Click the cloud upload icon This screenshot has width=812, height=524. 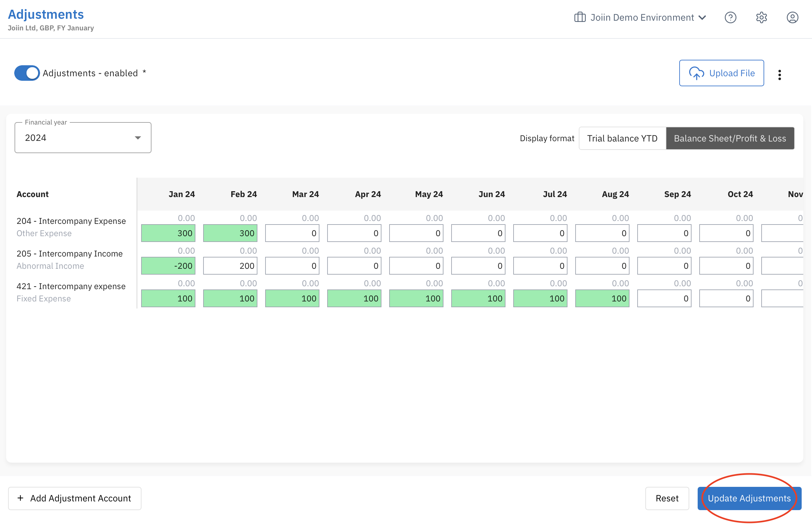tap(696, 73)
